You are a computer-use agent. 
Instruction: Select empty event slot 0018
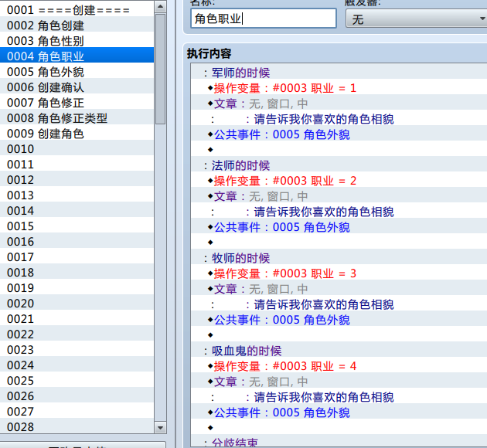click(77, 273)
